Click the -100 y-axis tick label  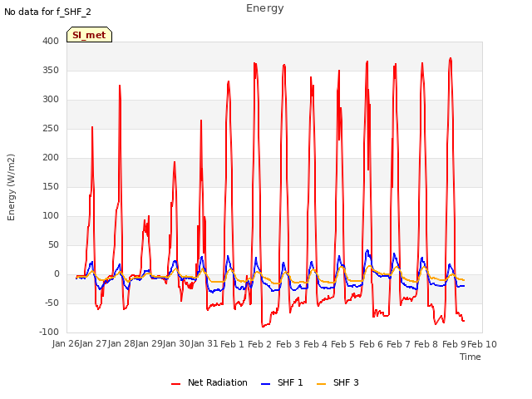(49, 332)
